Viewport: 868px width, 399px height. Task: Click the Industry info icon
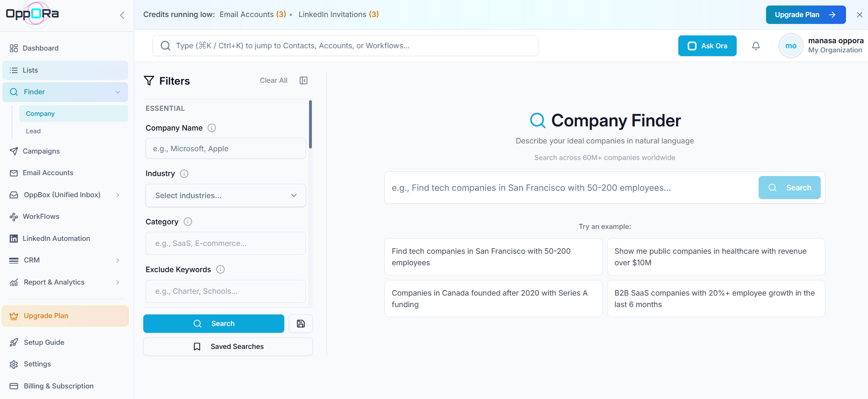tap(184, 174)
